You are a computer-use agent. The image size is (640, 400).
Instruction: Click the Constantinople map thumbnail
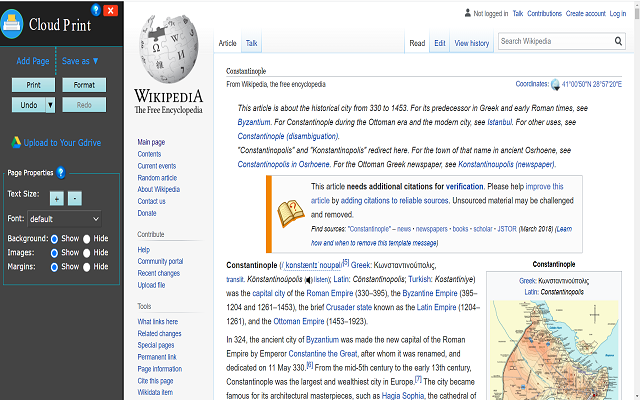coord(555,350)
